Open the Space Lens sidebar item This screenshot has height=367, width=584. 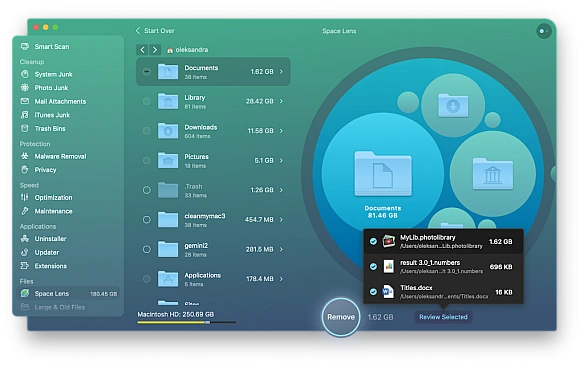tap(69, 294)
